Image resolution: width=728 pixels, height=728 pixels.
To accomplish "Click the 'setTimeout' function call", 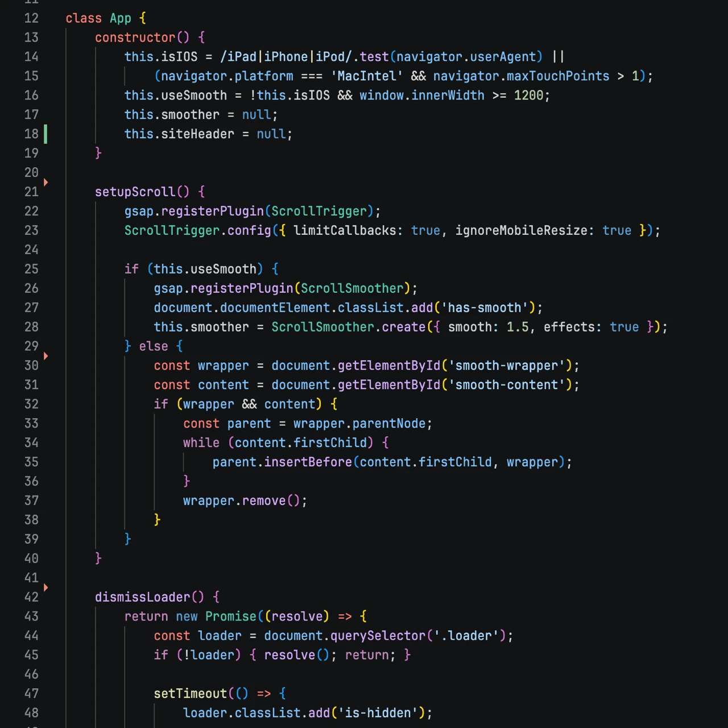I will click(x=191, y=694).
